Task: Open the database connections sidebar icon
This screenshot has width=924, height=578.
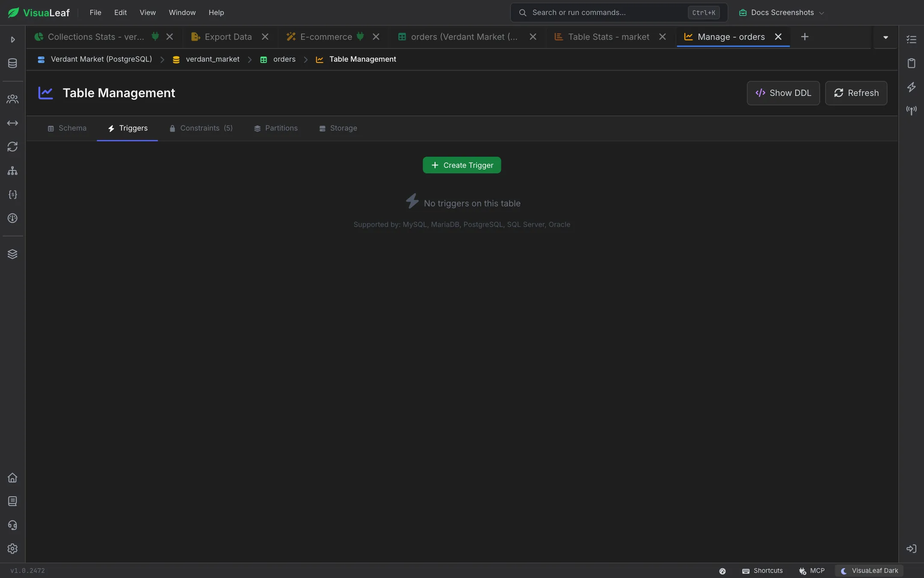Action: (12, 63)
